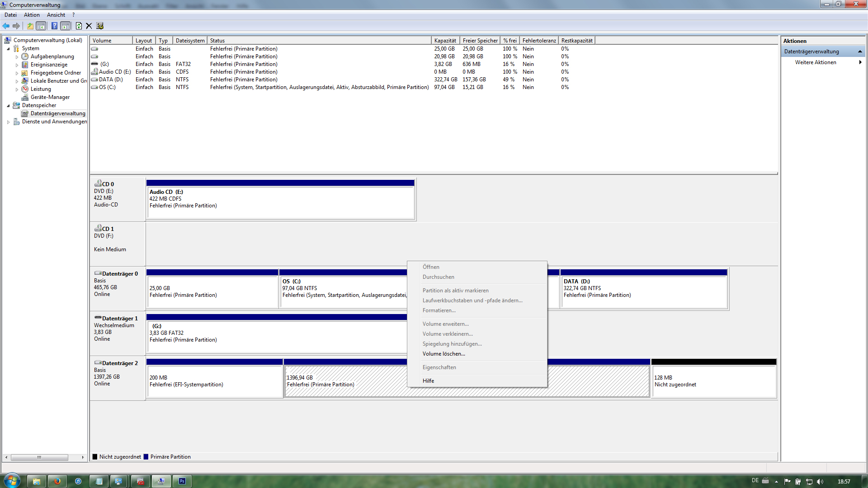
Task: Click Hilfe in the context menu
Action: click(428, 381)
